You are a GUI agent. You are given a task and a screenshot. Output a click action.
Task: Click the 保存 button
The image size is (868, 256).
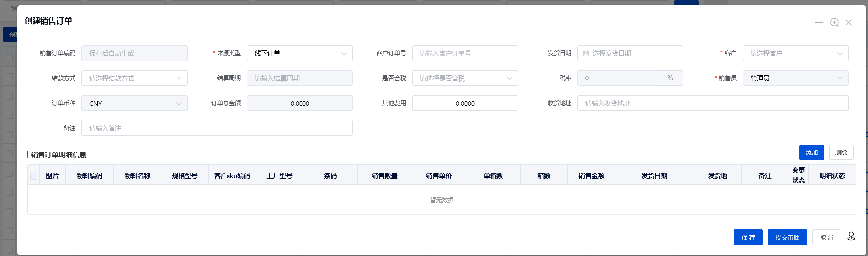[x=748, y=237]
